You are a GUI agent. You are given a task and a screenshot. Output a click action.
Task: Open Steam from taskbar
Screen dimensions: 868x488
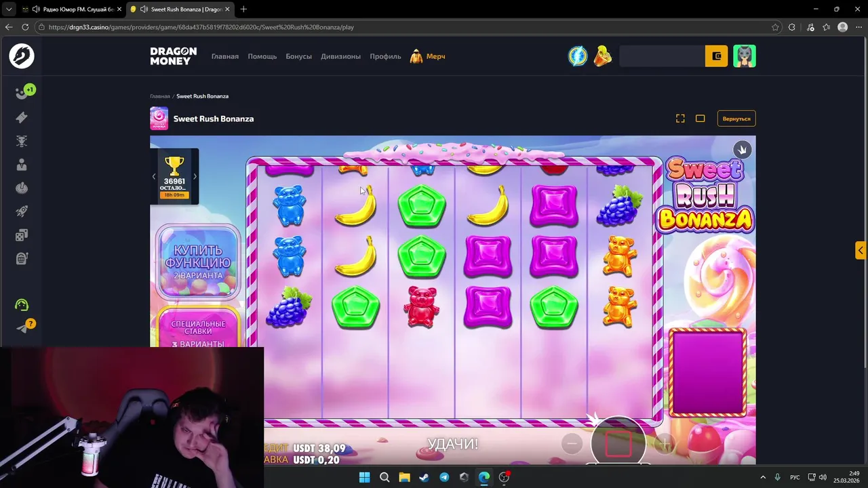[424, 477]
